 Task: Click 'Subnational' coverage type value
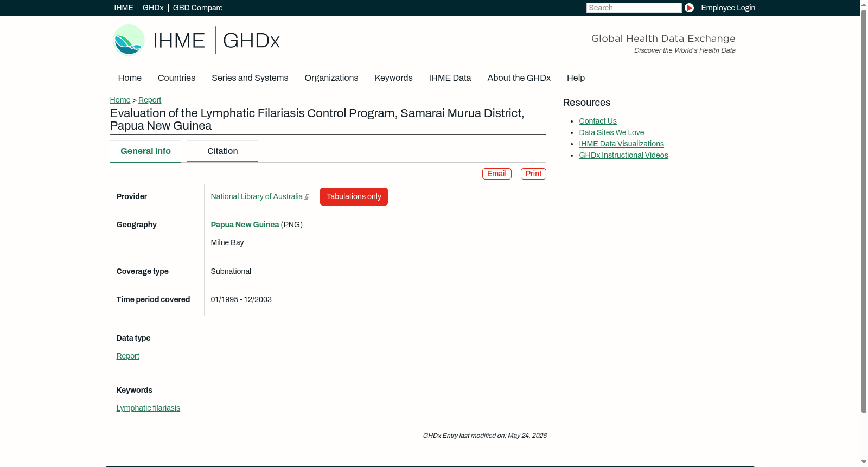click(231, 271)
